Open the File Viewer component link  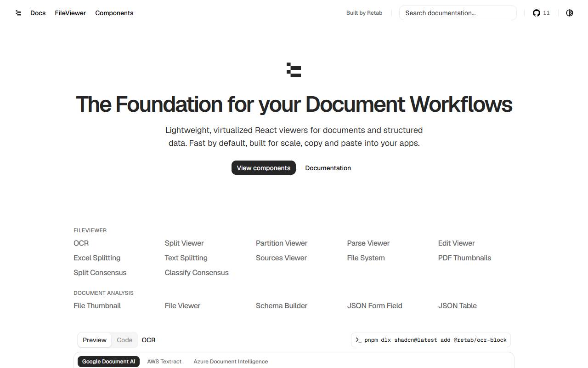click(x=182, y=305)
